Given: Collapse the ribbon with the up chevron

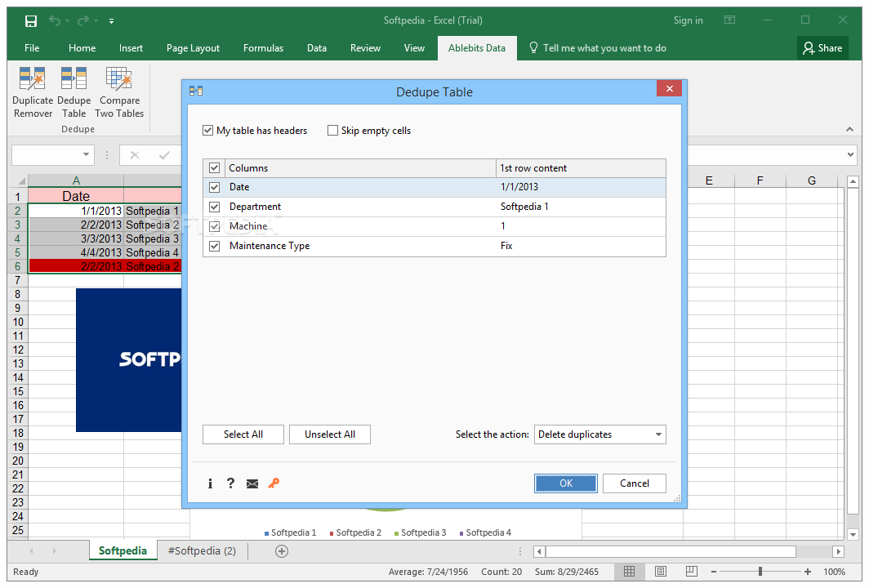Looking at the screenshot, I should [849, 129].
